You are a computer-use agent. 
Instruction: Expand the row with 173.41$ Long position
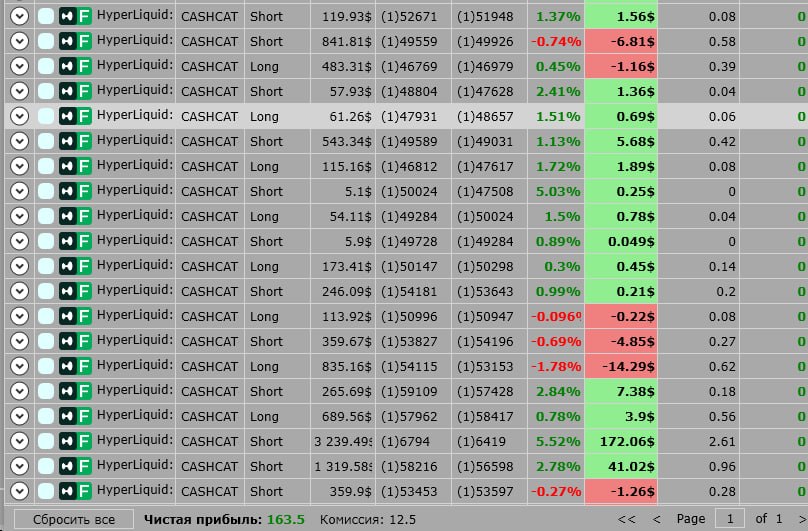point(20,266)
